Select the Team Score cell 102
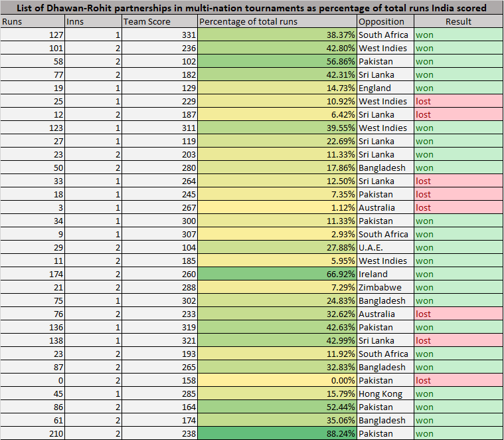Screen dimensions: 504x440 (160, 61)
